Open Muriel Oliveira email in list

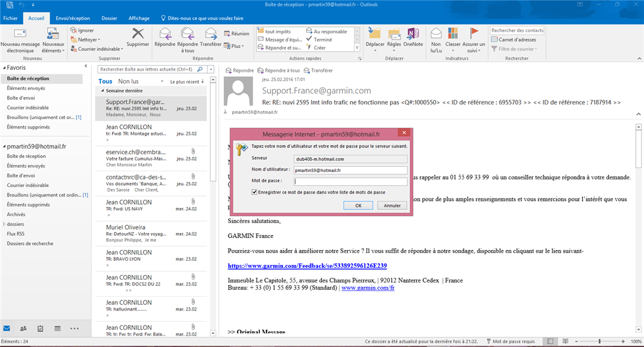(151, 234)
